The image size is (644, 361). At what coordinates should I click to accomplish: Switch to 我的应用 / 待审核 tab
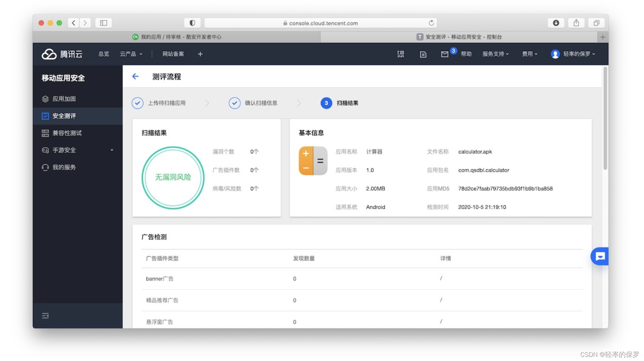pos(176,37)
